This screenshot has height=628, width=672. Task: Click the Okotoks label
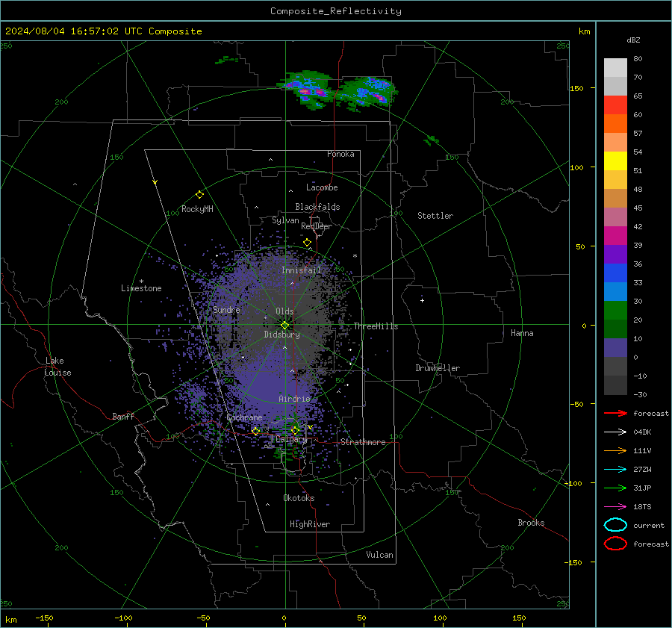click(x=299, y=498)
